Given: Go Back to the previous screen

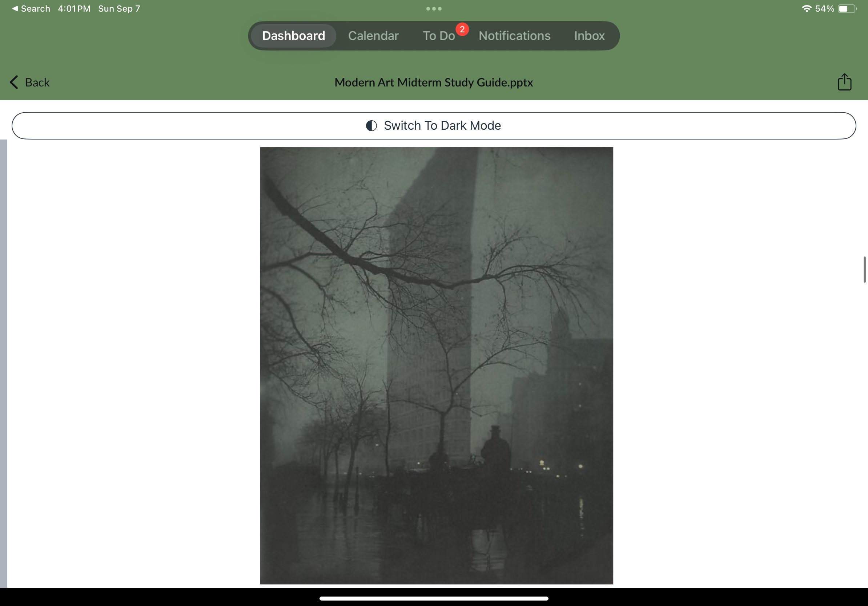Looking at the screenshot, I should (37, 82).
